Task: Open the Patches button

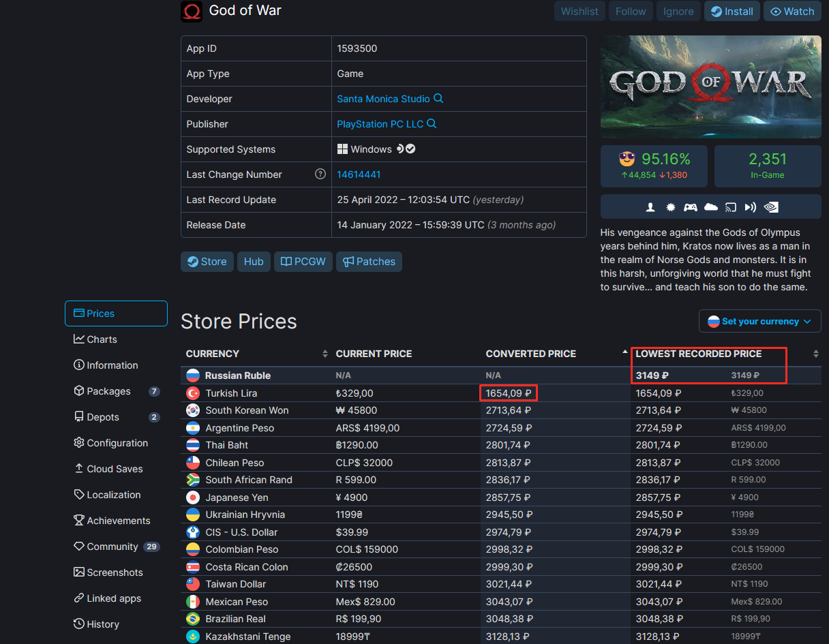Action: (369, 262)
